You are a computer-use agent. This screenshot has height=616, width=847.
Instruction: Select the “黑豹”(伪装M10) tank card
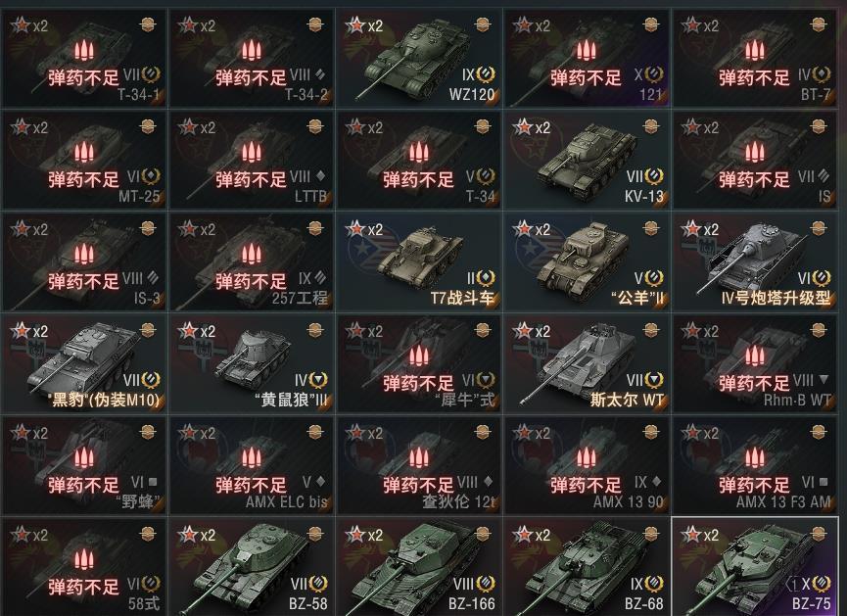[84, 363]
